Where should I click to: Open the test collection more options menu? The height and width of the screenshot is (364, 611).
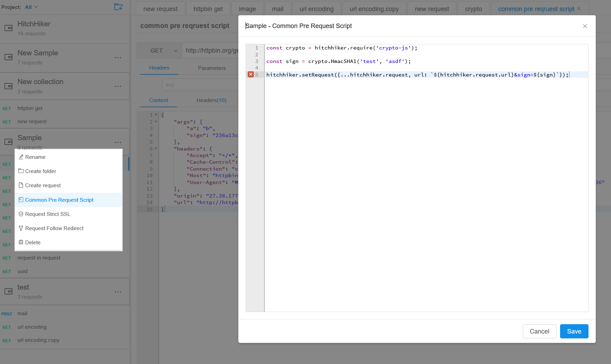(x=118, y=292)
